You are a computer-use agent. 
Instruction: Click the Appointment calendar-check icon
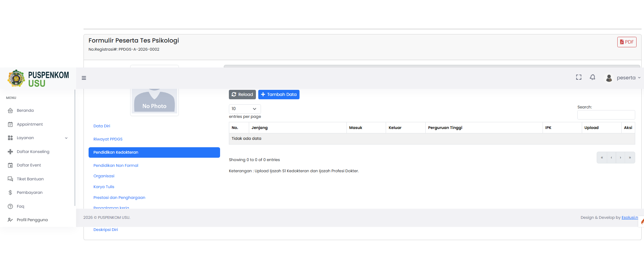[x=10, y=124]
